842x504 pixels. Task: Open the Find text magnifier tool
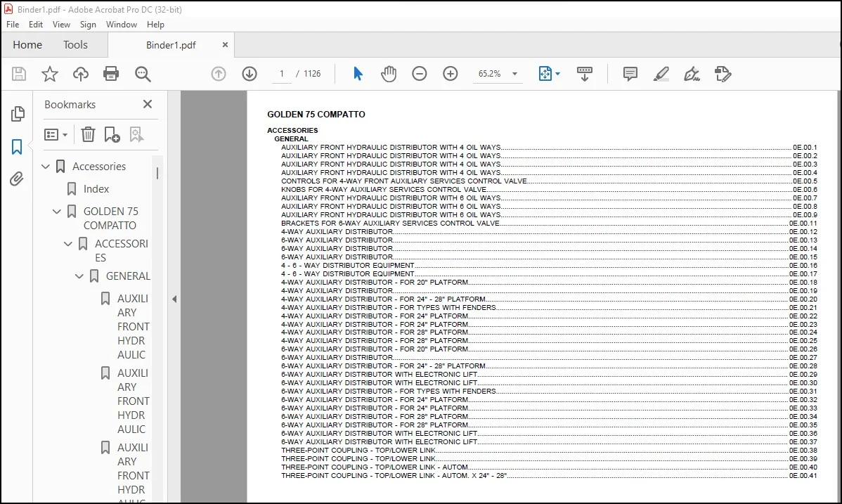tap(143, 74)
